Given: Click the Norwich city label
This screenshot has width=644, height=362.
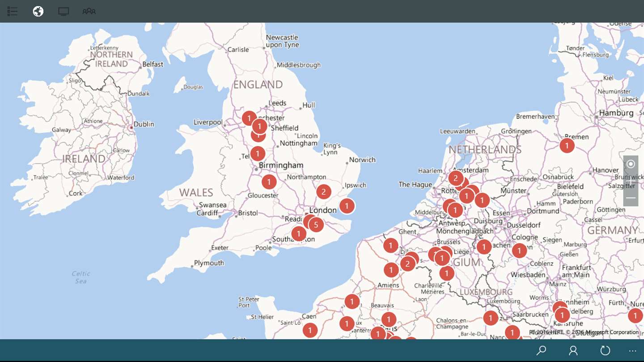Looking at the screenshot, I should (362, 160).
